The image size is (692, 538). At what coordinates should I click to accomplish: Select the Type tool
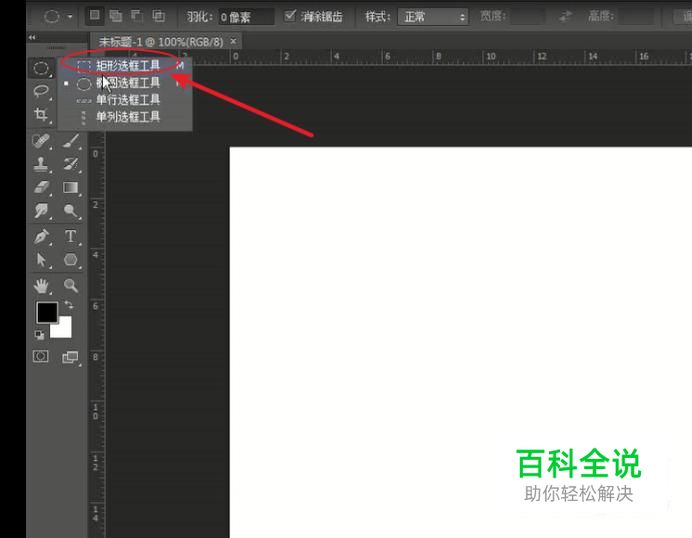tap(71, 237)
